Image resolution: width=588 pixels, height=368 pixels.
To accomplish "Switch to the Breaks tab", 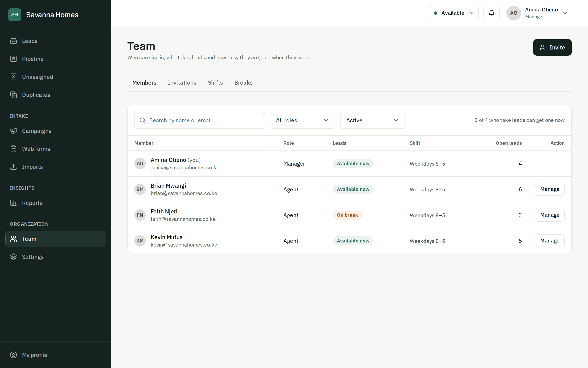I will pyautogui.click(x=243, y=83).
